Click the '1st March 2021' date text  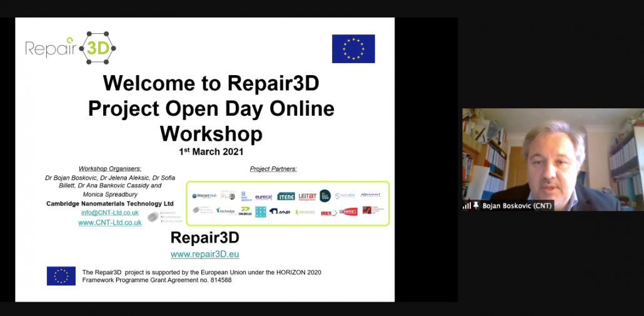pos(211,151)
